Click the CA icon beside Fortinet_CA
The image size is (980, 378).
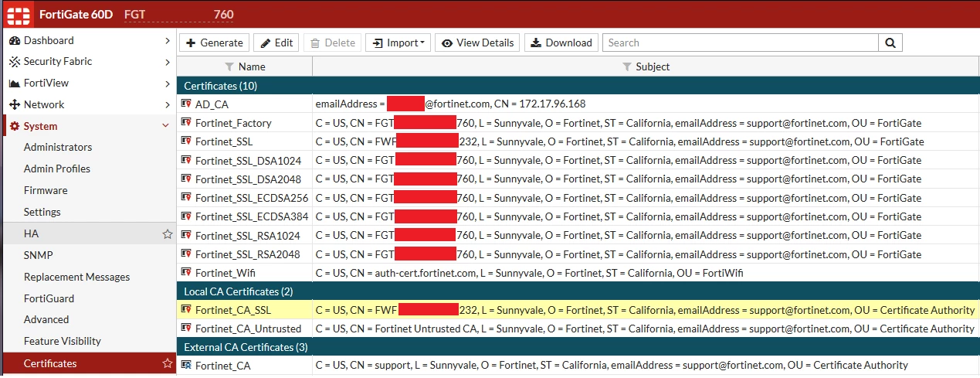(186, 365)
